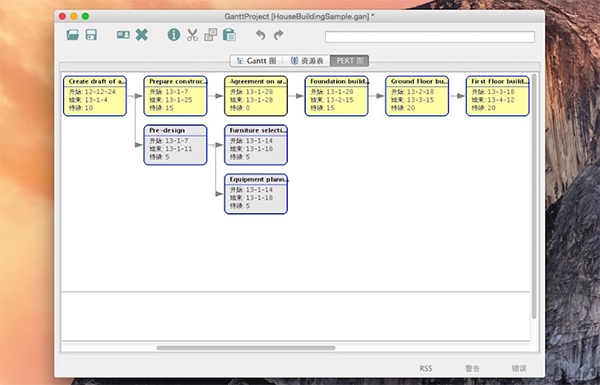Select the Pre-design task node

pos(175,145)
